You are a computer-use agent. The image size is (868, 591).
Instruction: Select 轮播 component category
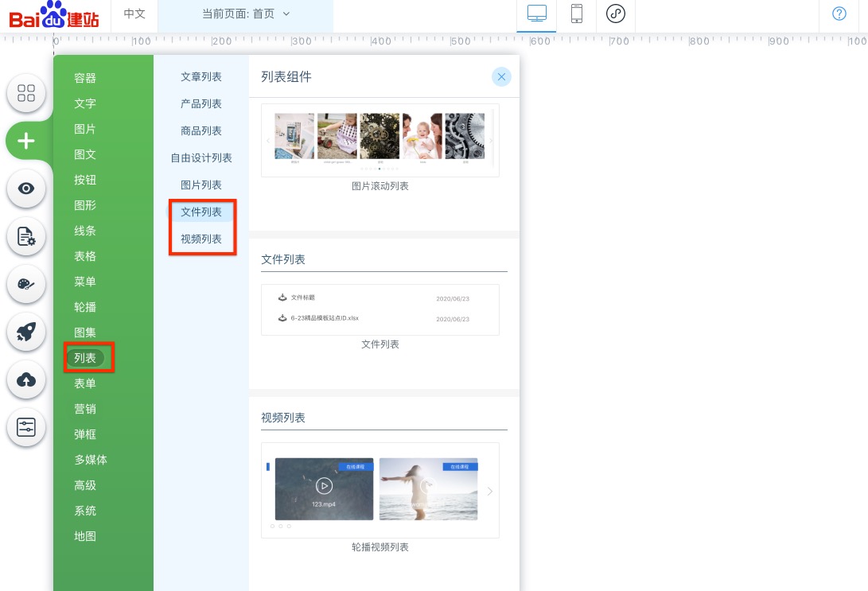tap(85, 307)
